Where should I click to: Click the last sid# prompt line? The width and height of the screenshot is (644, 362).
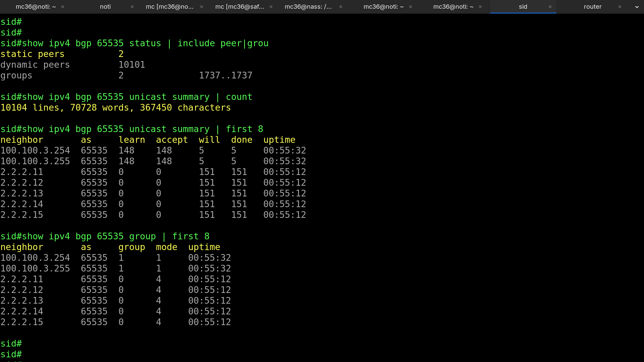11,354
